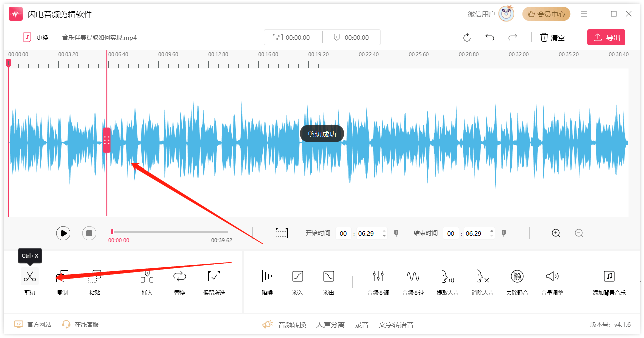Redo the last undone edit
644x338 pixels.
coord(513,37)
